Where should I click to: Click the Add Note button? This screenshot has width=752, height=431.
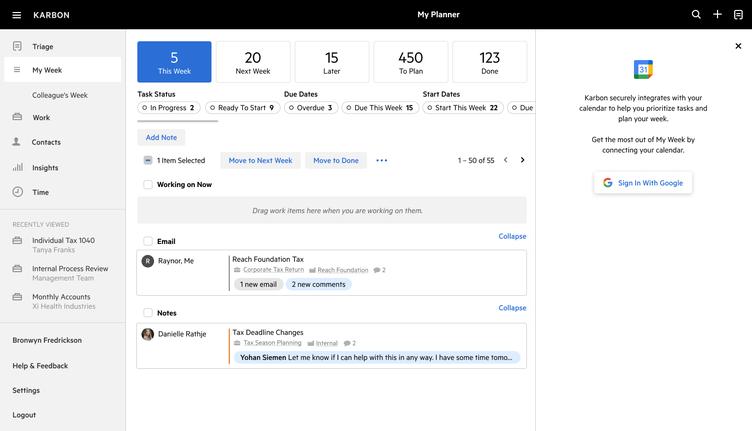[161, 137]
